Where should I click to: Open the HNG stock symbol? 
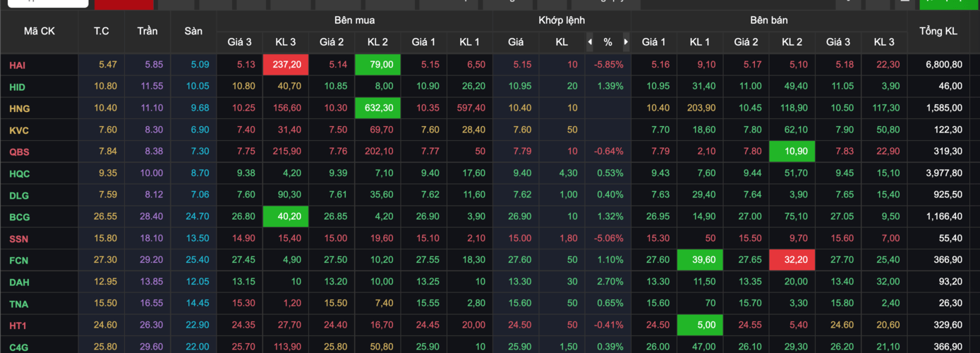pos(20,109)
